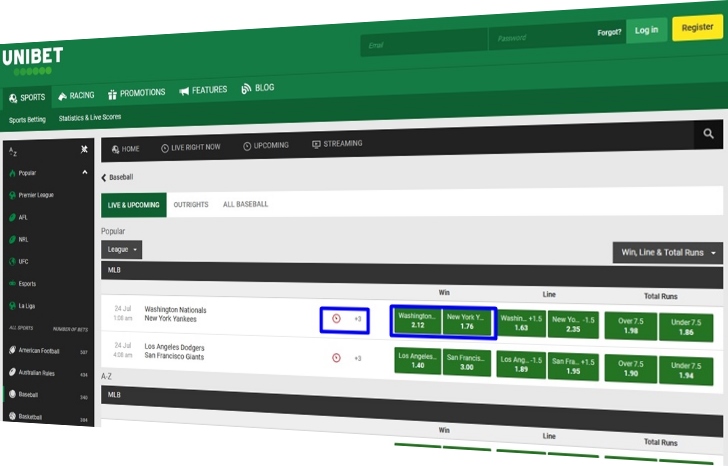Show +3 more markets for Washington Nationals game
Viewport: 728px width, 466px height.
click(358, 319)
